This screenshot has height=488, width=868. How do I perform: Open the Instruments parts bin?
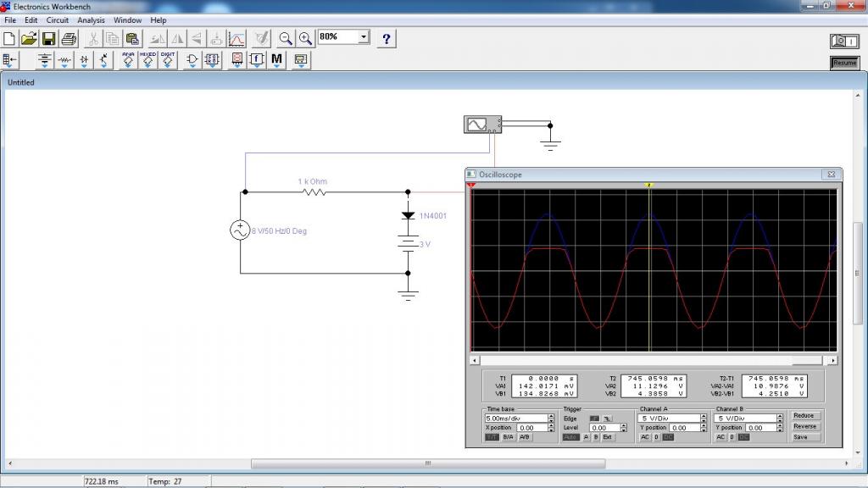300,60
